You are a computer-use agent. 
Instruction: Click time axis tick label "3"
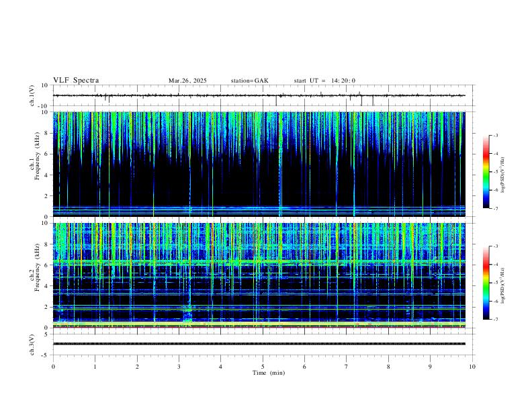pyautogui.click(x=179, y=367)
